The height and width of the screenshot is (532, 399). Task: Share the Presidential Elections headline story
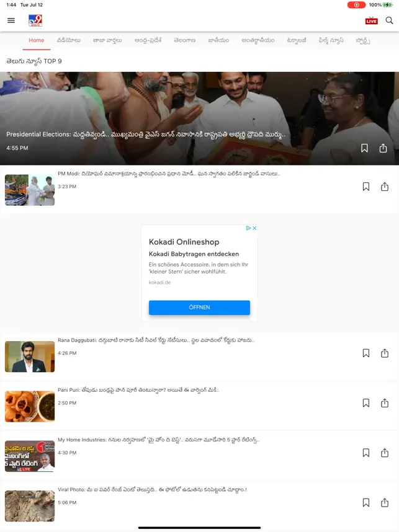click(383, 148)
